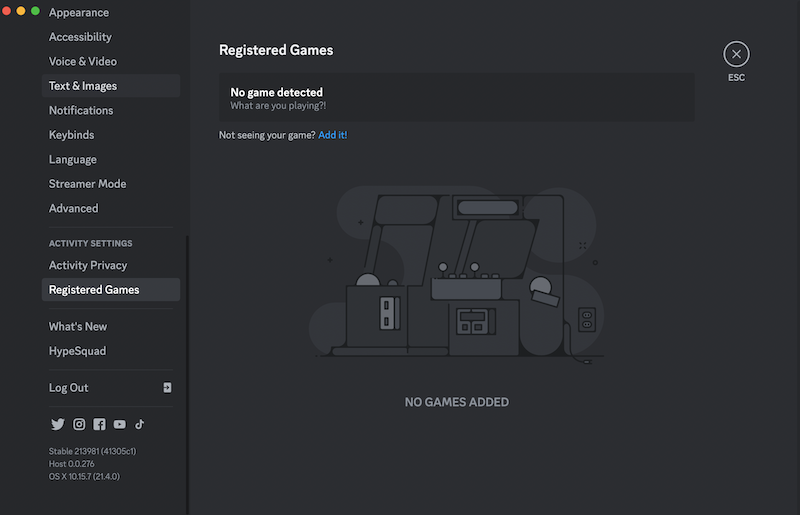Image resolution: width=800 pixels, height=515 pixels.
Task: Click the Add it! link
Action: coord(333,135)
